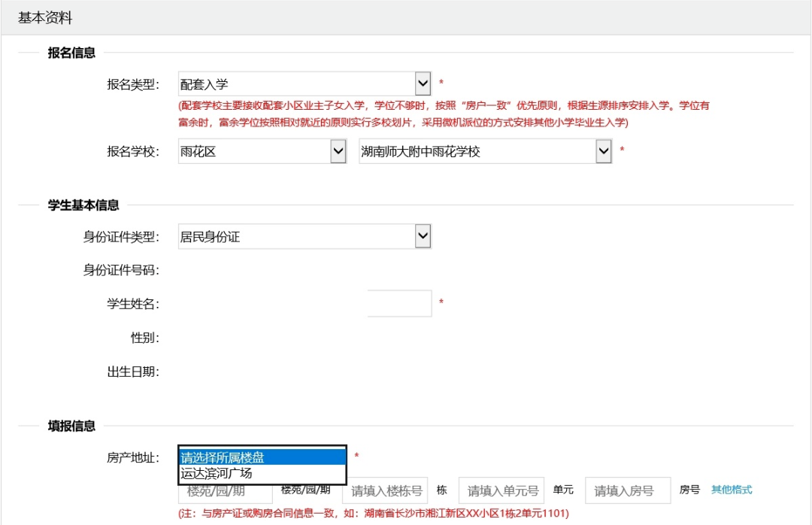Click the 房产地址 label
Image resolution: width=812 pixels, height=525 pixels.
(x=133, y=457)
